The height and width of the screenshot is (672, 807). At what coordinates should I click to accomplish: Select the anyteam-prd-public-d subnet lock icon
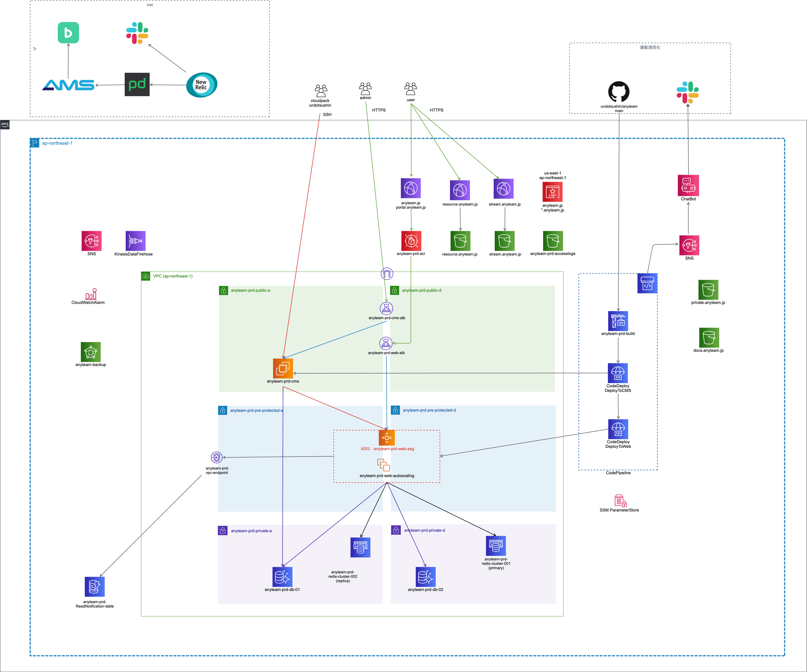click(395, 291)
